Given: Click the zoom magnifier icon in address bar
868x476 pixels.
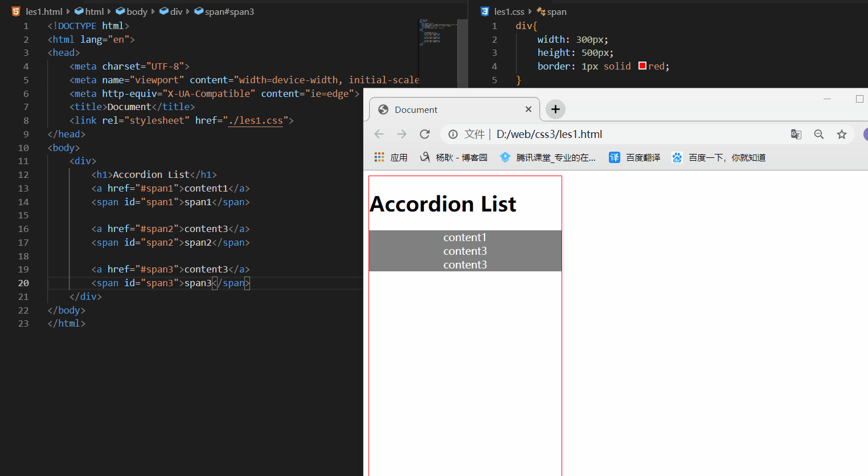Looking at the screenshot, I should pos(818,135).
